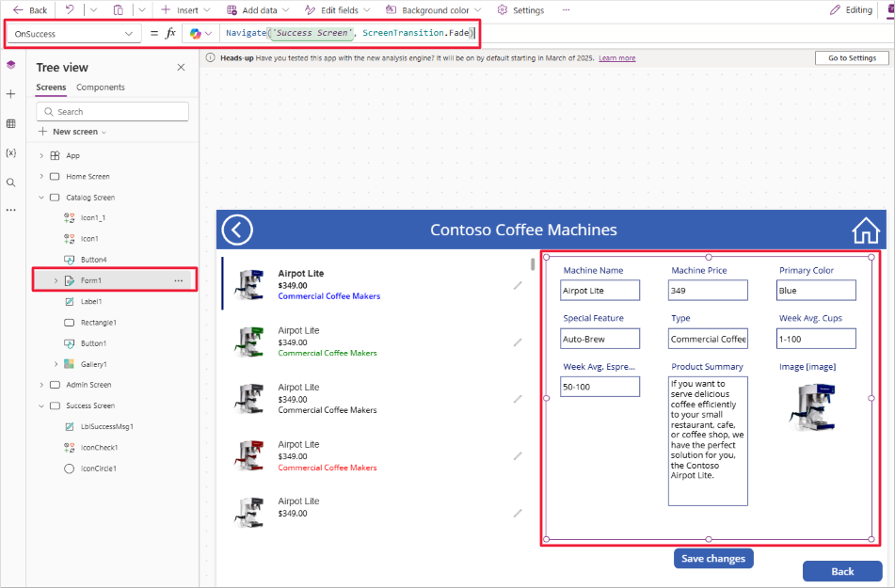Open the Data pane cylinder icon
The height and width of the screenshot is (588, 895).
[x=11, y=122]
